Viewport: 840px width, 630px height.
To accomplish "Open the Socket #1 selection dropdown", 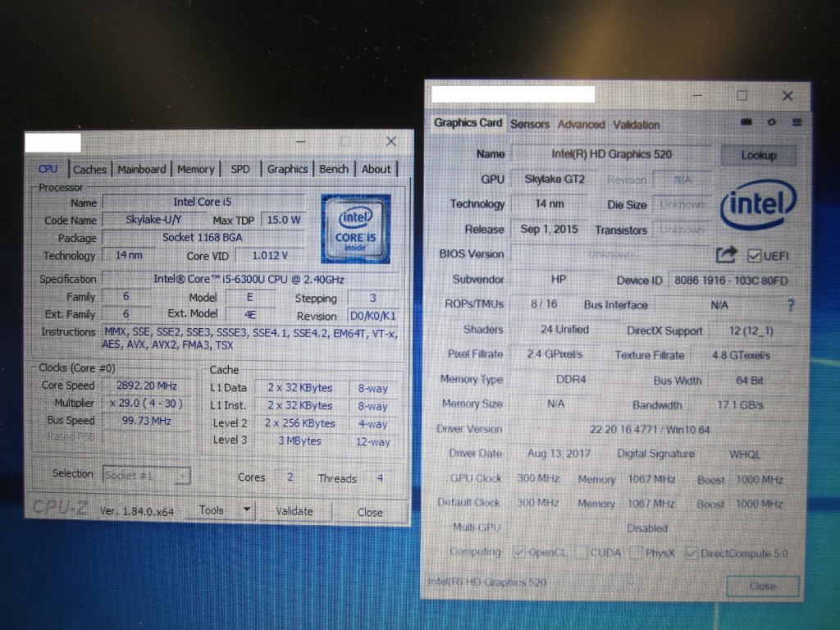I will coord(146,475).
